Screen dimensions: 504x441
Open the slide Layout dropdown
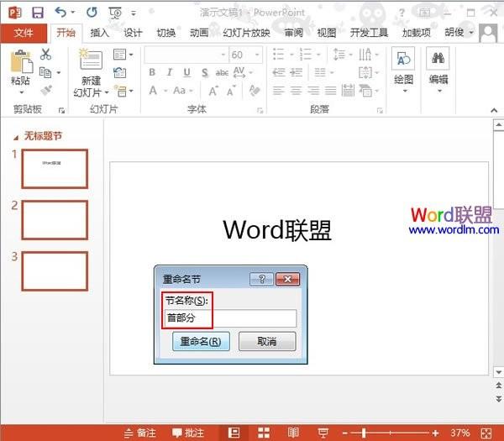123,55
